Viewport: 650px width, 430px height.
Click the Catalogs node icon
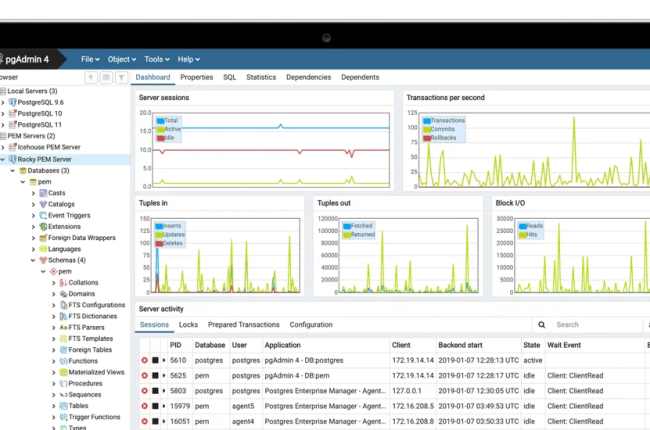tap(43, 204)
